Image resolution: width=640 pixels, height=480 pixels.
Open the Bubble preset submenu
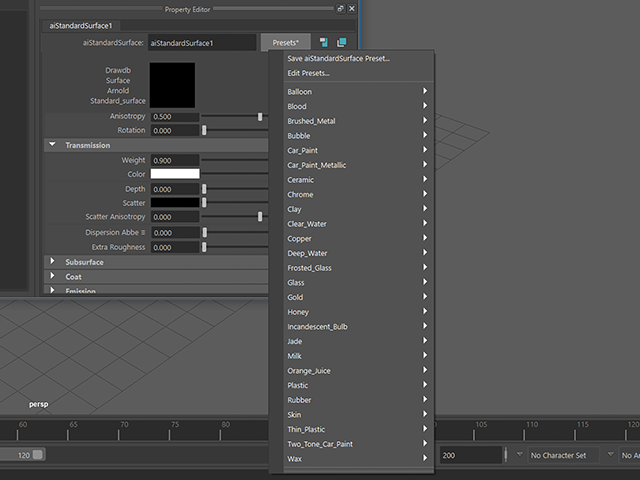pos(358,136)
